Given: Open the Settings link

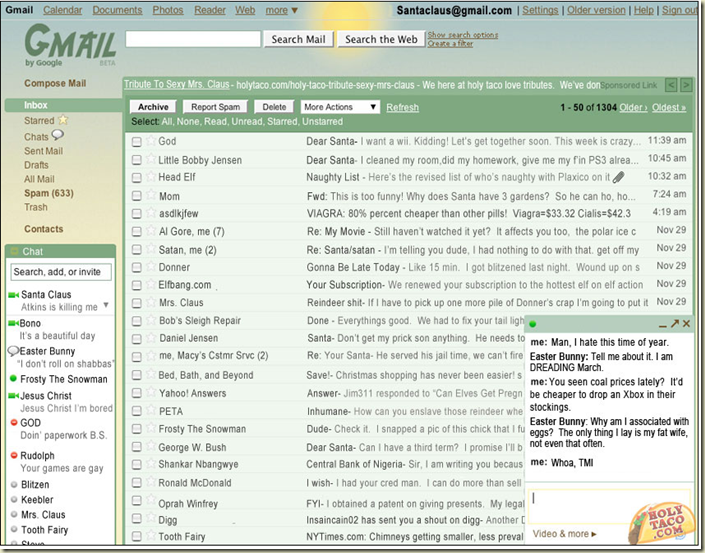Looking at the screenshot, I should pyautogui.click(x=540, y=10).
